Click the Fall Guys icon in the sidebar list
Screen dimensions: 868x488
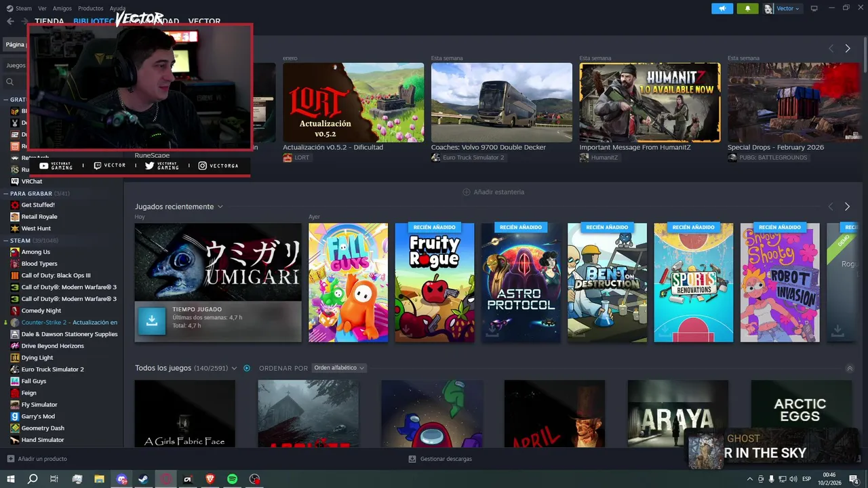tap(15, 381)
